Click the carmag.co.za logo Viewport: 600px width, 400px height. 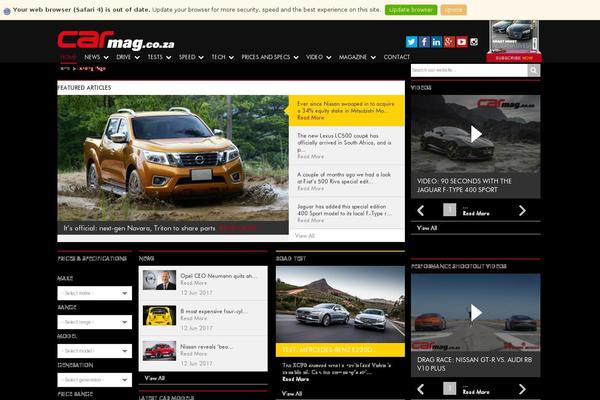pos(116,40)
